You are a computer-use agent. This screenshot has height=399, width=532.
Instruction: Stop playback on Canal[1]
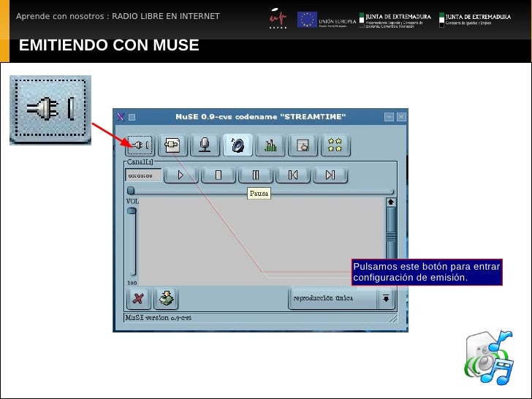[218, 175]
